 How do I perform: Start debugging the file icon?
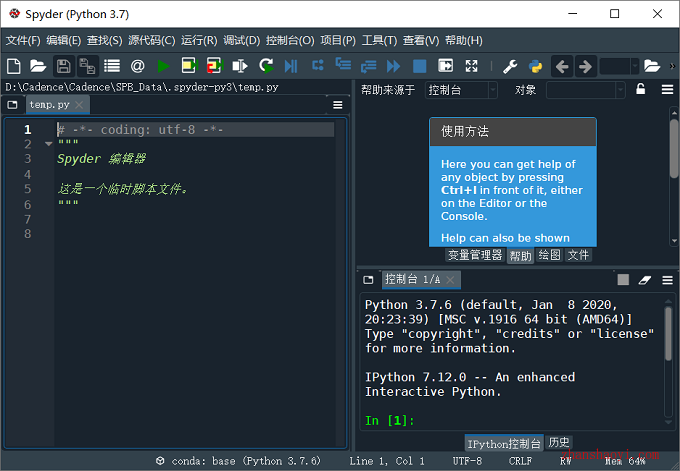(x=291, y=66)
